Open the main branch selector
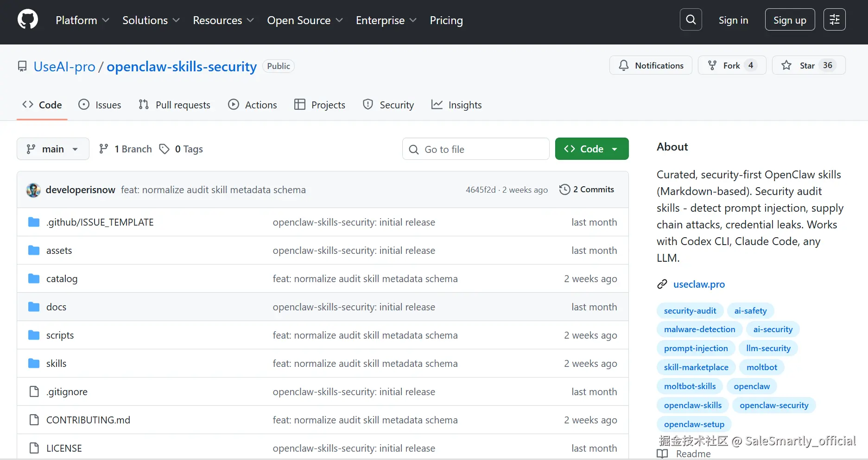Viewport: 868px width, 460px height. click(53, 149)
